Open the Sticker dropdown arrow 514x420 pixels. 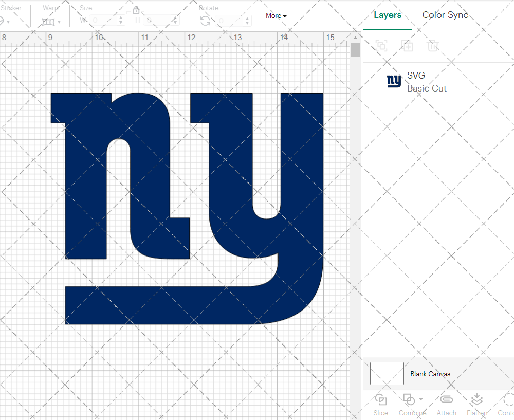pyautogui.click(x=8, y=22)
